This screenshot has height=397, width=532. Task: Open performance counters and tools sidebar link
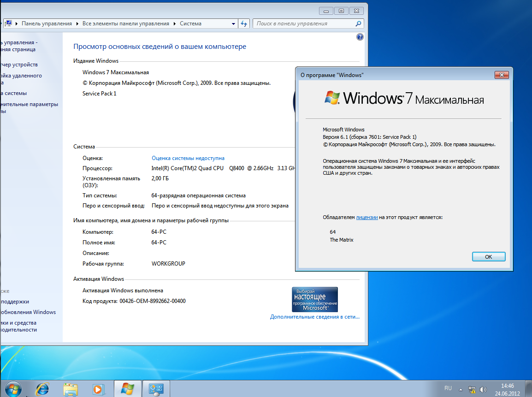18,326
